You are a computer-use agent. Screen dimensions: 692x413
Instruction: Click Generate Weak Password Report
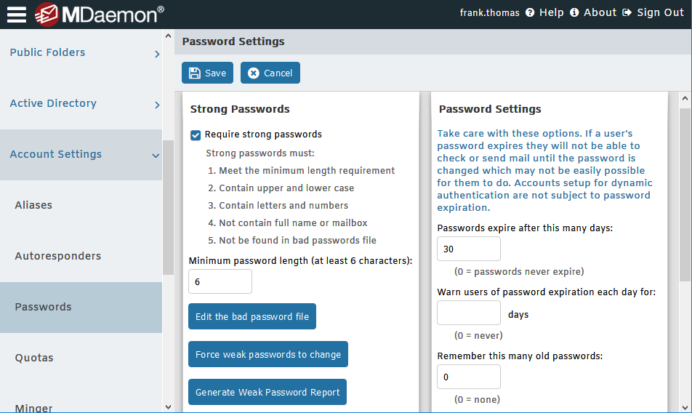(267, 392)
